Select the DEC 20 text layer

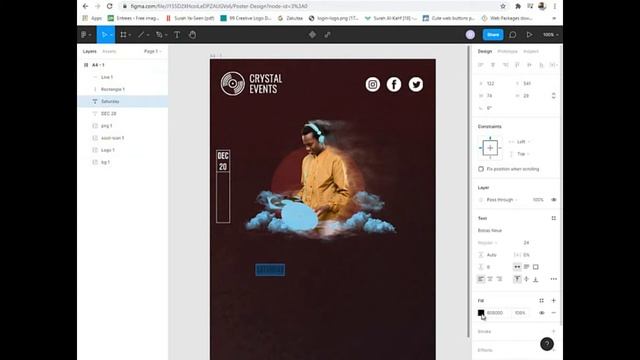pyautogui.click(x=122, y=113)
